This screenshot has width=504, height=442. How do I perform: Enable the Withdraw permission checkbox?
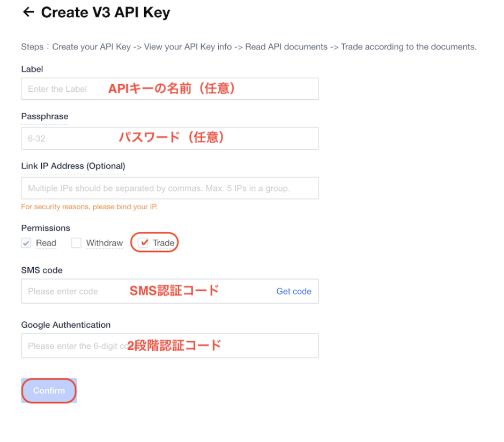tap(76, 243)
